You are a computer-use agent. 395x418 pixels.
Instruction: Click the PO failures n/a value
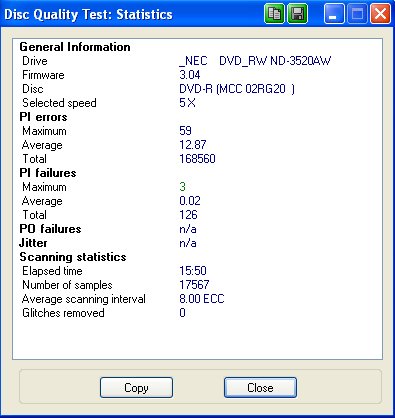point(188,229)
